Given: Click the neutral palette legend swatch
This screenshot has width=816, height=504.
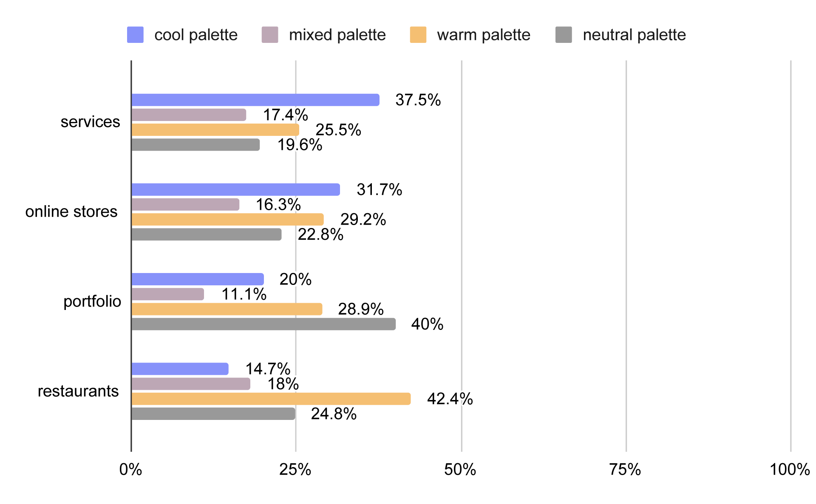Looking at the screenshot, I should coord(564,35).
